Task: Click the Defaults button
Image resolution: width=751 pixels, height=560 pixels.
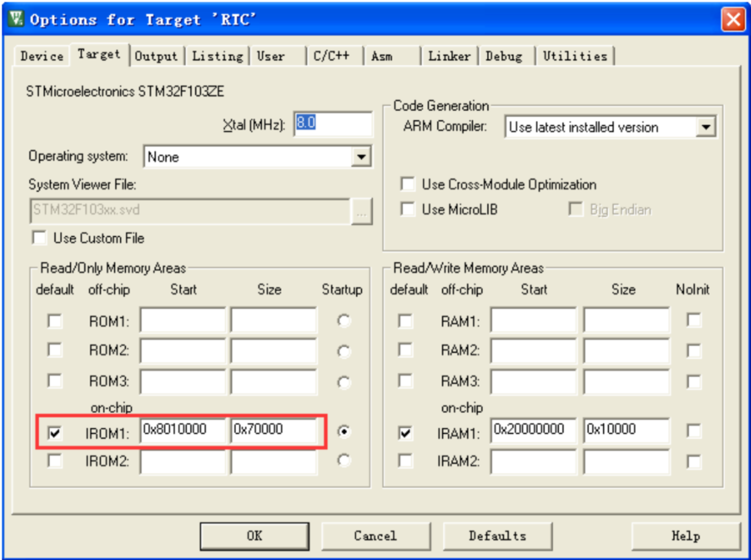Action: [x=497, y=535]
